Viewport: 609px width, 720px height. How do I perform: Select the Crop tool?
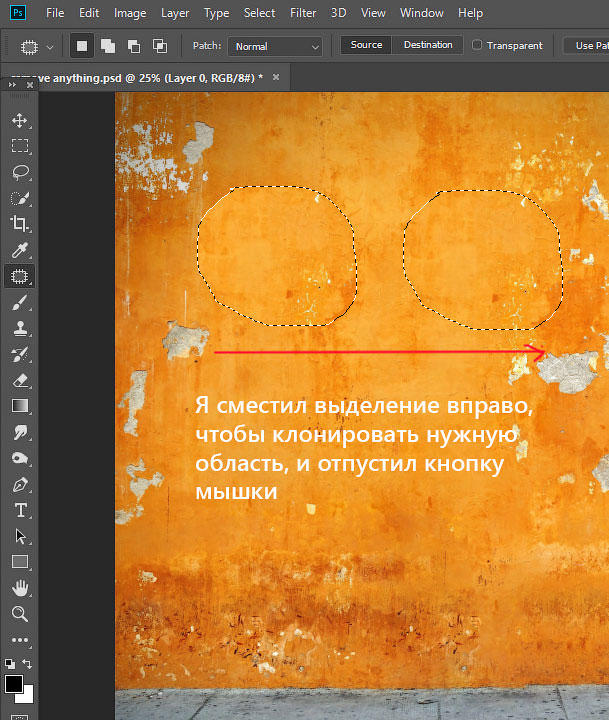click(x=19, y=224)
